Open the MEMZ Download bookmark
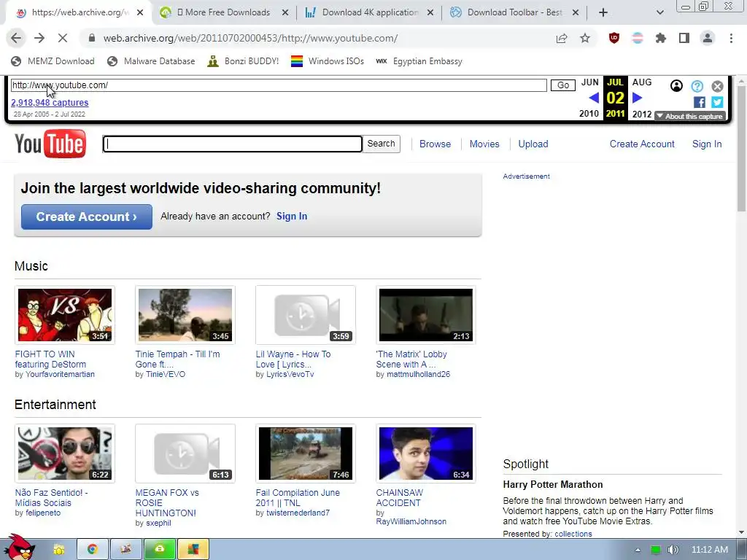This screenshot has width=747, height=560. point(53,61)
